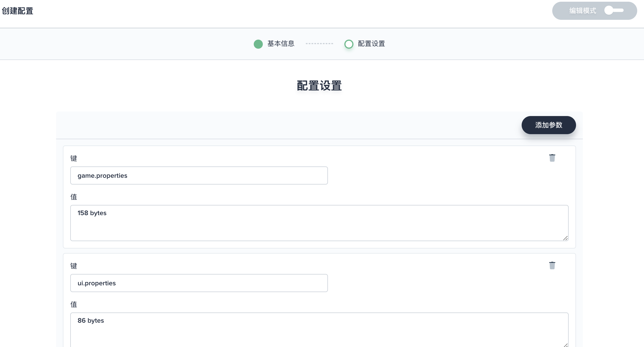Click the green 基本信息 step indicator circle
The image size is (644, 347).
coord(258,44)
